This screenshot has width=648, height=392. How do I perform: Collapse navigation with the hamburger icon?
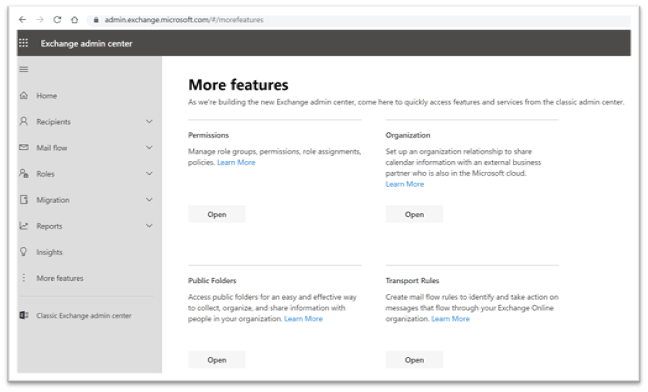tap(24, 69)
